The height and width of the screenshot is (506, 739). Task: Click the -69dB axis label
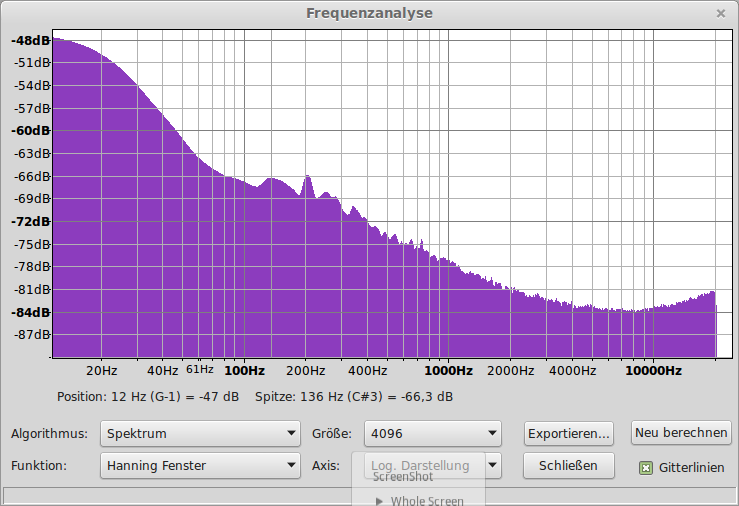(32, 199)
